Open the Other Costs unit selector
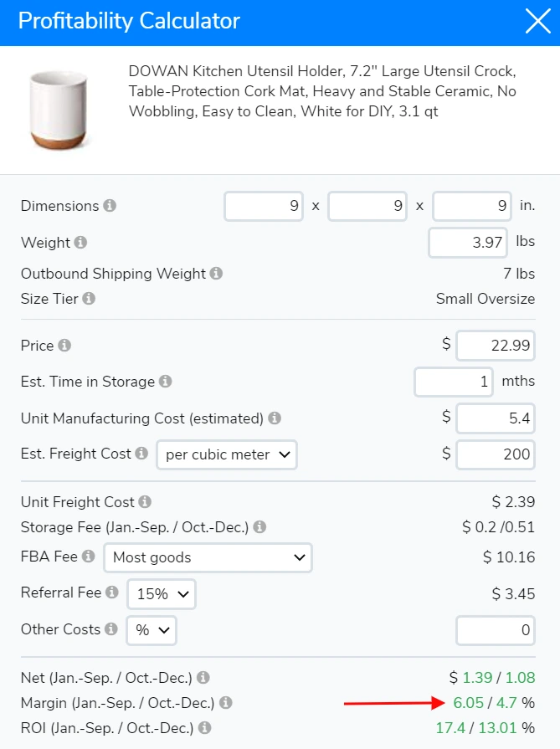 coord(151,629)
